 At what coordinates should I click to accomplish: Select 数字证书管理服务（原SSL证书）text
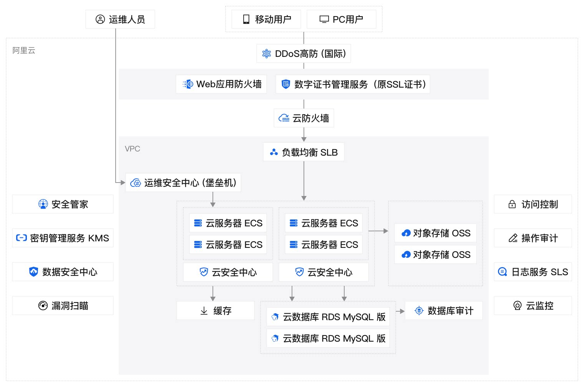360,84
